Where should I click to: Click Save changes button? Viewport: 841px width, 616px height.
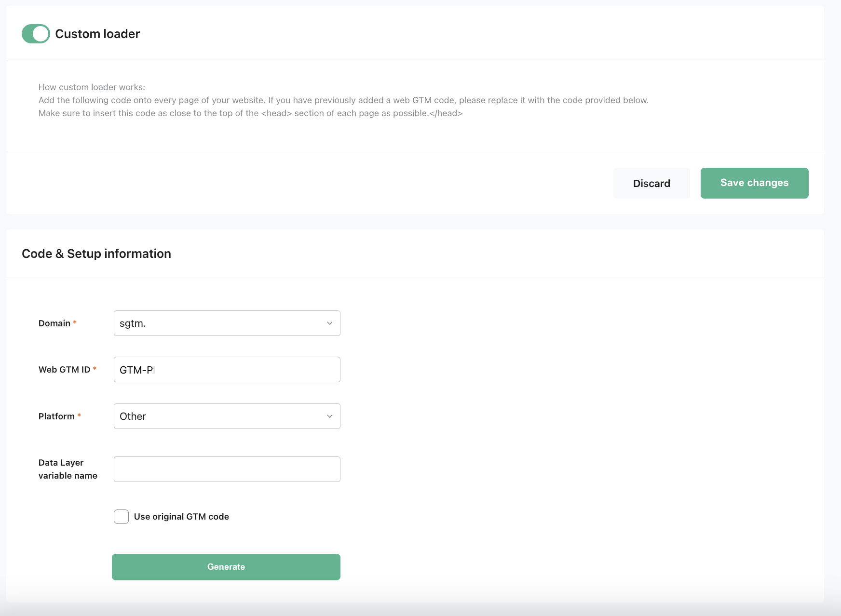(755, 183)
